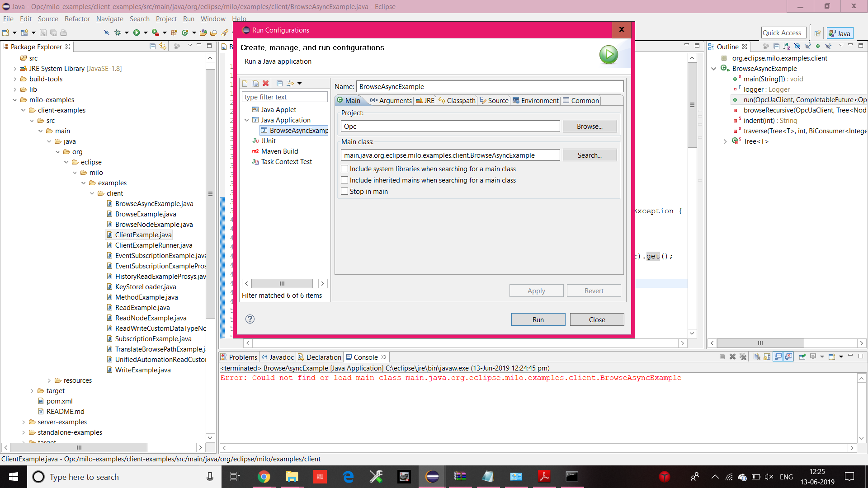This screenshot has width=868, height=488.
Task: Duplicate the selected launch configuration
Action: tap(255, 84)
